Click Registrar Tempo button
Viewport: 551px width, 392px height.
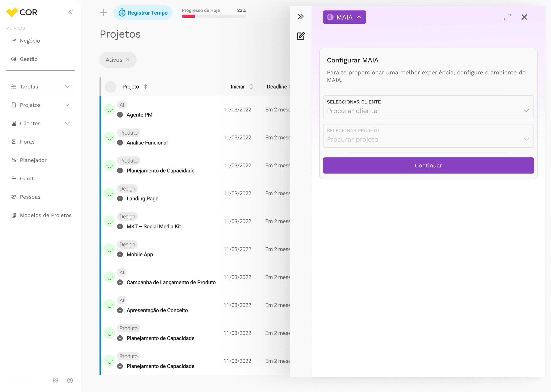(143, 13)
